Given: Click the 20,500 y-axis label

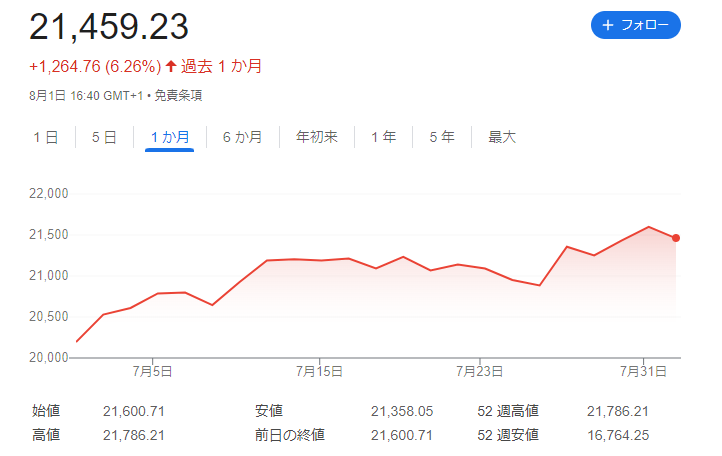Looking at the screenshot, I should (48, 316).
